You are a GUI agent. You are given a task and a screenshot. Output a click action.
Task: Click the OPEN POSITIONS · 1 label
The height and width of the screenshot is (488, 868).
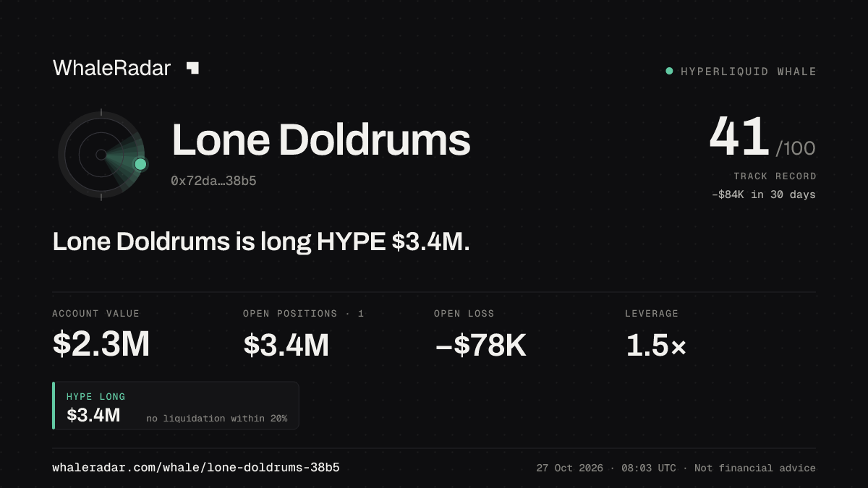(304, 314)
